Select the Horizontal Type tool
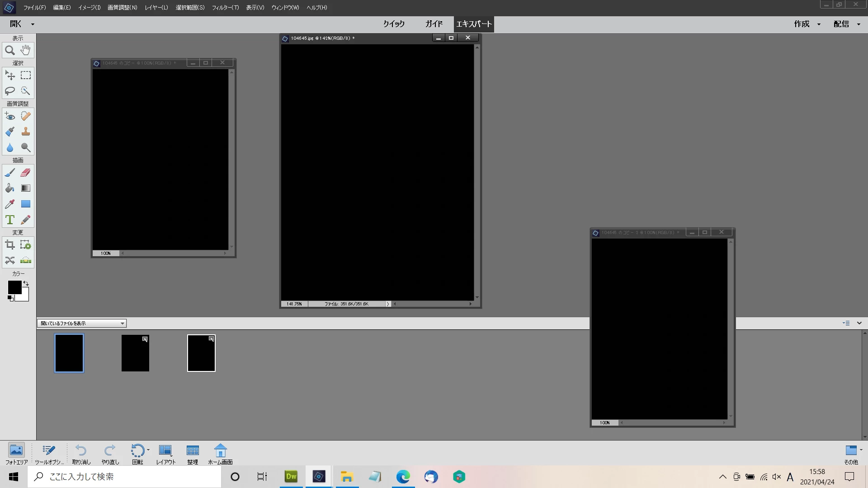The width and height of the screenshot is (868, 488). (x=9, y=220)
